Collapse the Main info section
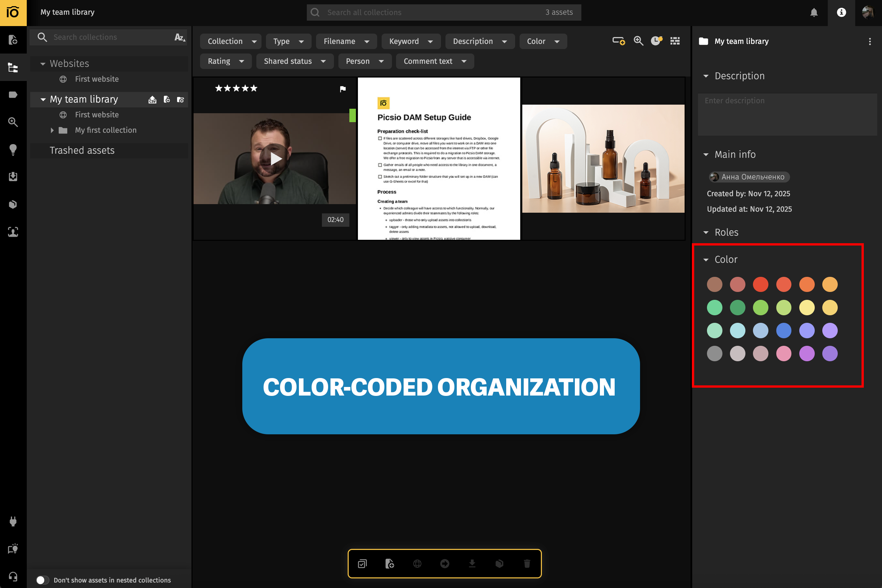Screen dimensions: 882x588 tap(706, 154)
